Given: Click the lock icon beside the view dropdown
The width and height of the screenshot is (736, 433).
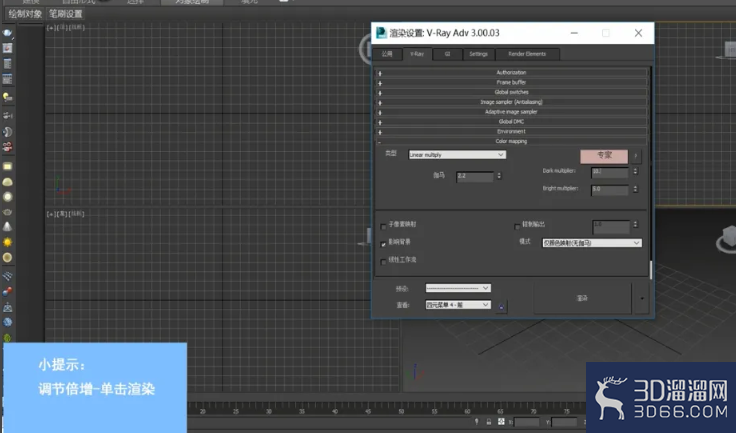Looking at the screenshot, I should tap(501, 307).
